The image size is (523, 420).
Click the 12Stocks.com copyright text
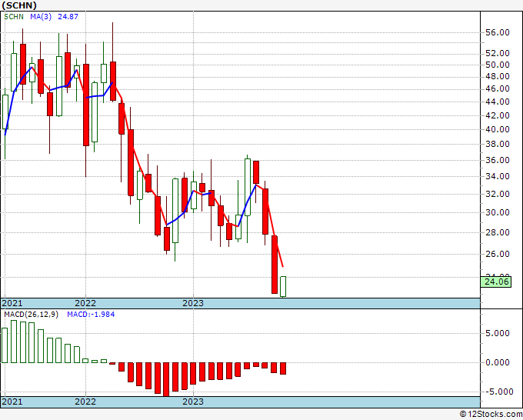[x=491, y=415]
